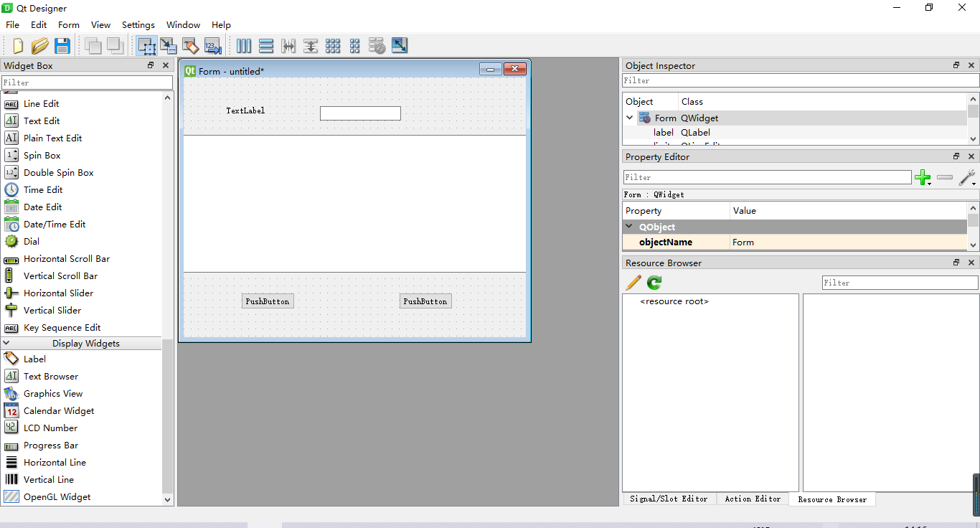Click the Widget Box filter field

click(x=87, y=83)
